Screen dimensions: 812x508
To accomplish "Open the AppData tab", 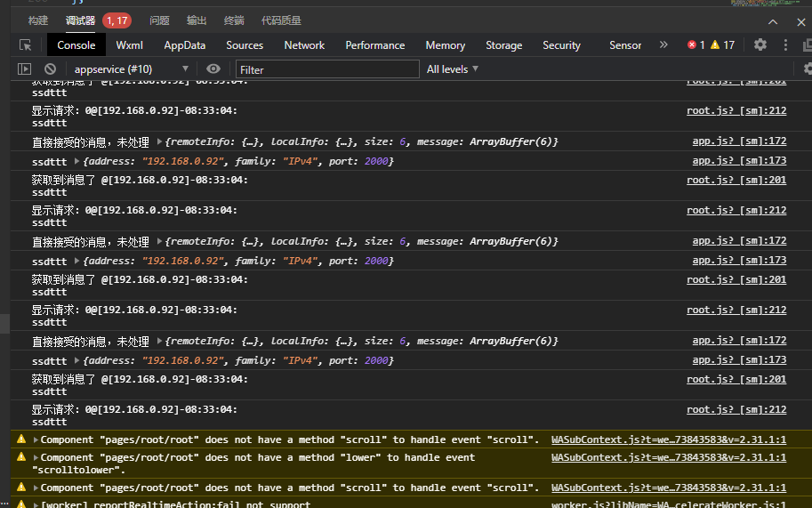I will 185,45.
